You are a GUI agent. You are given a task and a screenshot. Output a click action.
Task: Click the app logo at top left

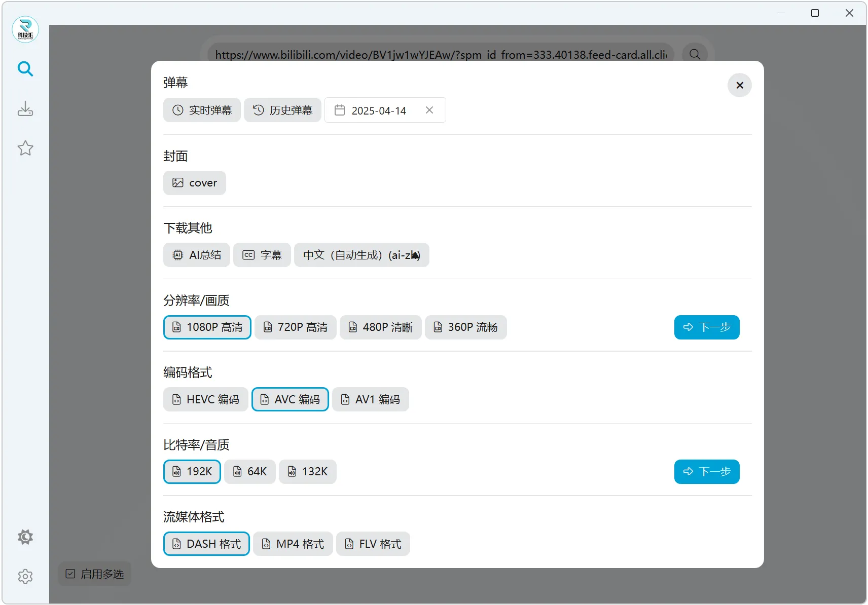(25, 29)
